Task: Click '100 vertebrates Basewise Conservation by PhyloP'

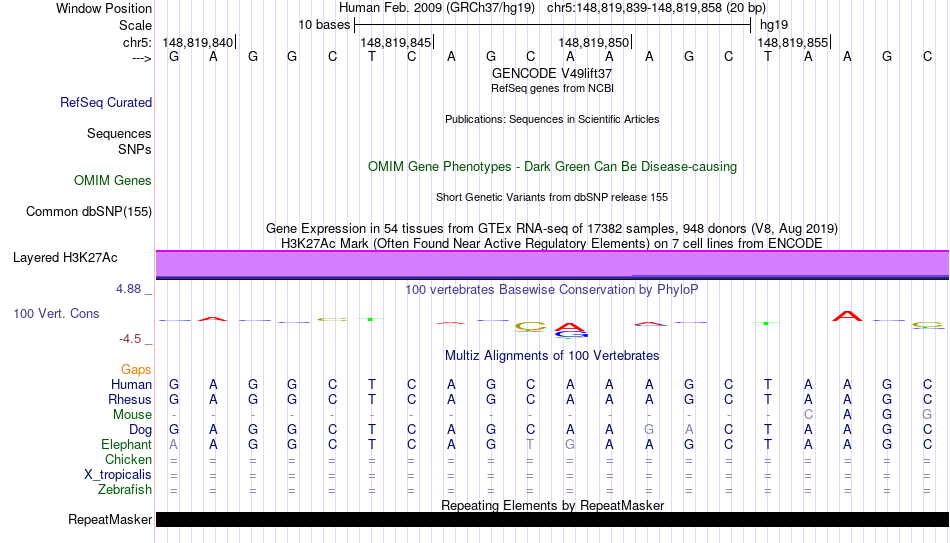Action: click(552, 290)
